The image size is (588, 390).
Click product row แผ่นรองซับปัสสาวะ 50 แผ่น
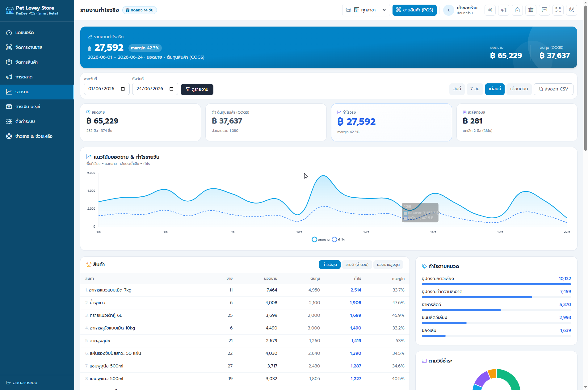tap(245, 354)
